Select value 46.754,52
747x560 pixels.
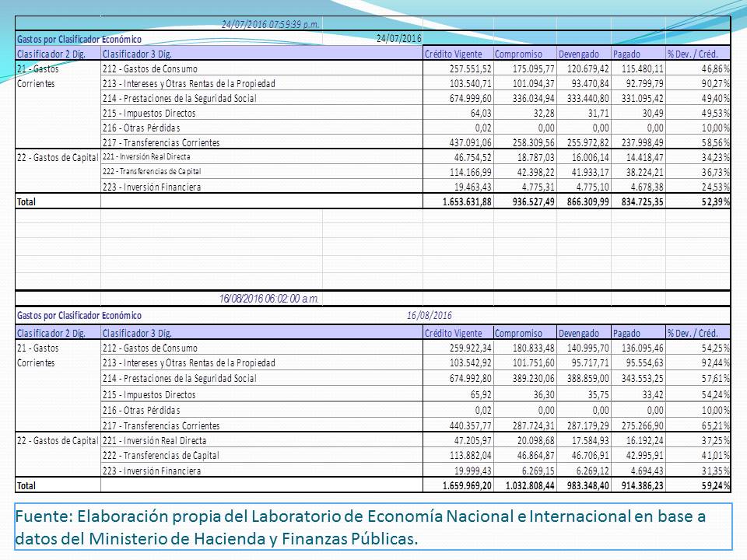(472, 157)
